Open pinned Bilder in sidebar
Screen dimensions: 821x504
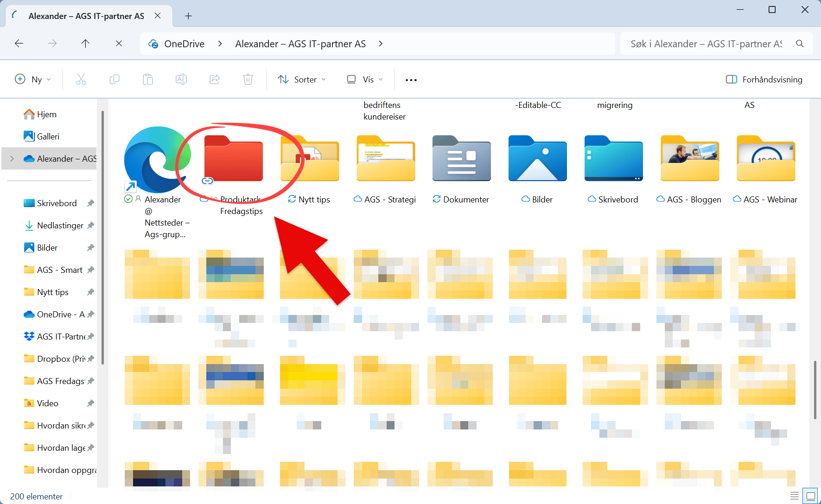point(47,248)
